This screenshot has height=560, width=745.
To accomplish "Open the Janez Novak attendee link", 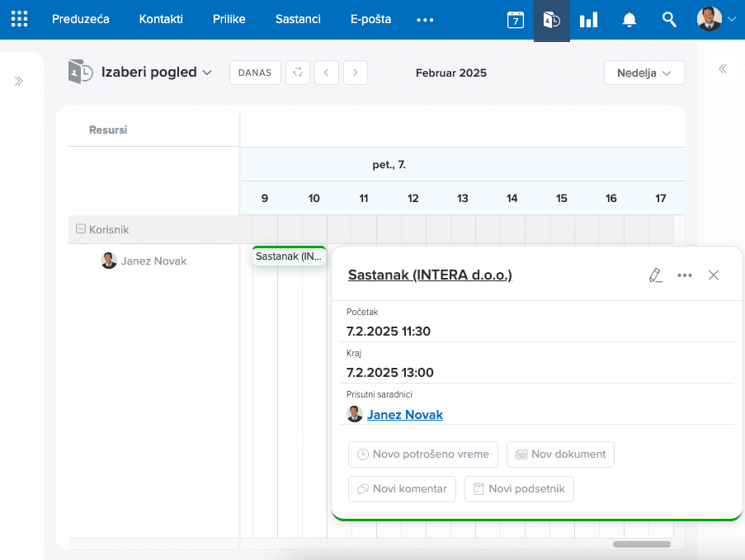I will 405,415.
